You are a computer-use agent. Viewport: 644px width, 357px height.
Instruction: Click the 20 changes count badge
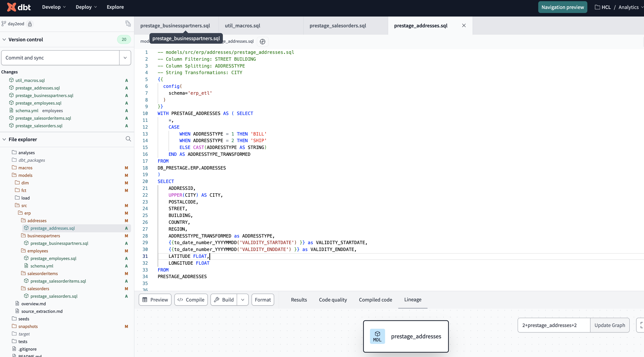click(124, 39)
